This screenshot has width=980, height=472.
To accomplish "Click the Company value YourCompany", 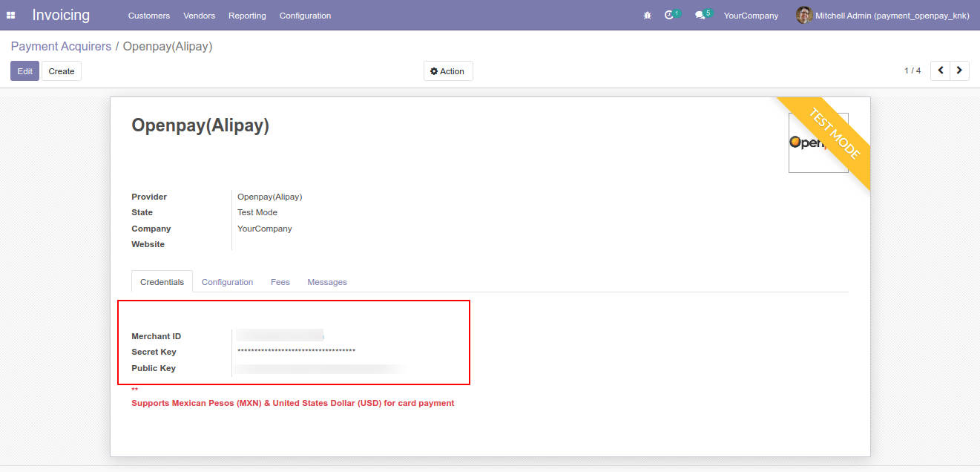I will pos(265,229).
